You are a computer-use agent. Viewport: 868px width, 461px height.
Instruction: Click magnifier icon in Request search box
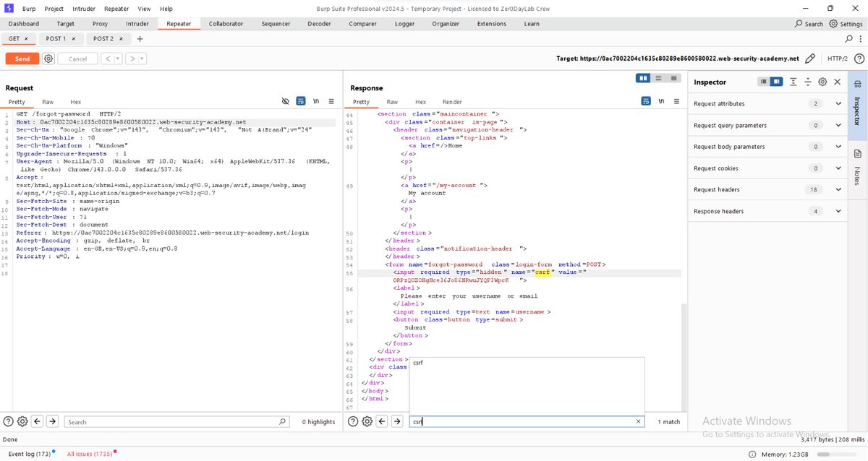click(x=283, y=421)
